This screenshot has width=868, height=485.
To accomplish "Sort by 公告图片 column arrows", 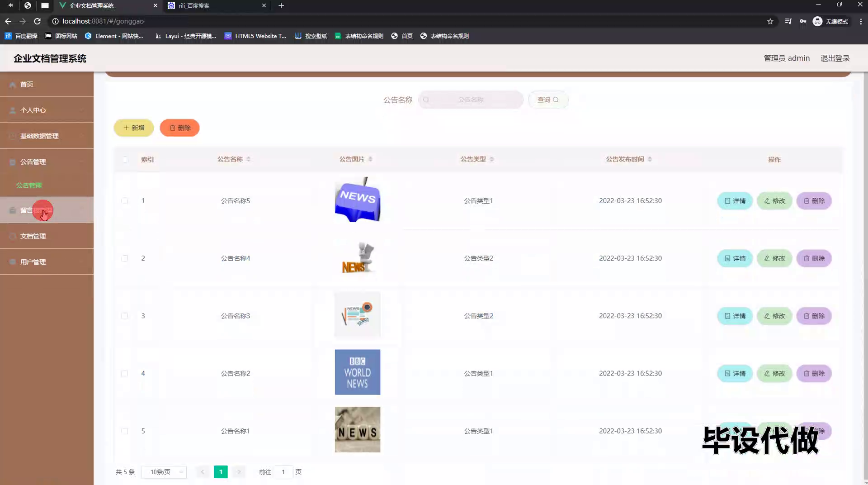I will 370,159.
